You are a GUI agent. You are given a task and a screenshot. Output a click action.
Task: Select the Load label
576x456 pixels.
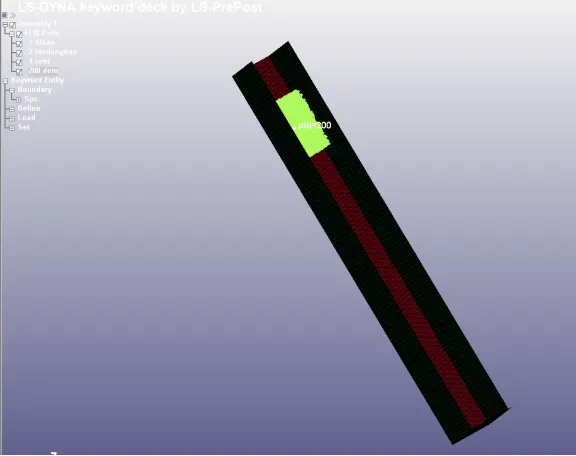[x=26, y=118]
